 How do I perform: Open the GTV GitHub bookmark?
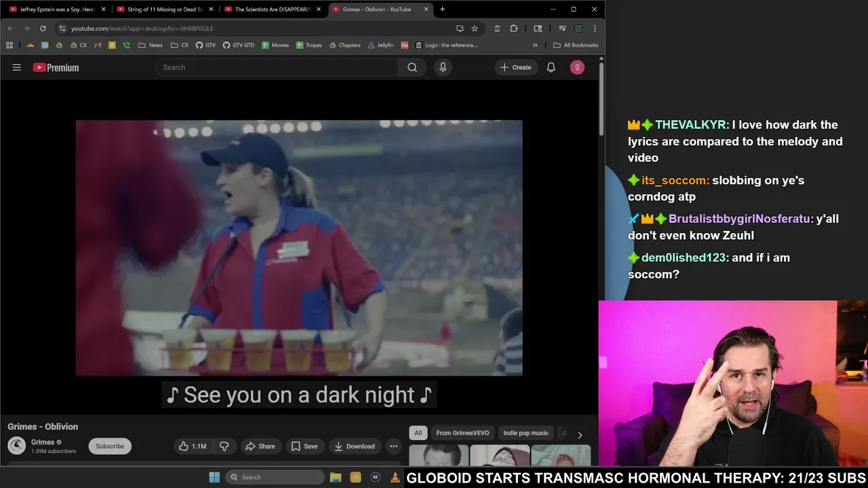(x=205, y=45)
